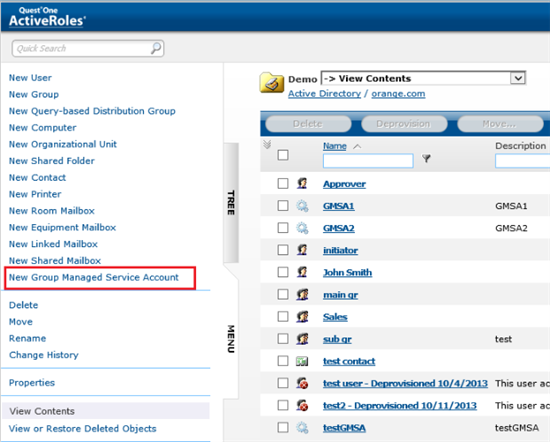This screenshot has width=550, height=442.
Task: Click the Name column filter funnel icon
Action: (x=426, y=159)
